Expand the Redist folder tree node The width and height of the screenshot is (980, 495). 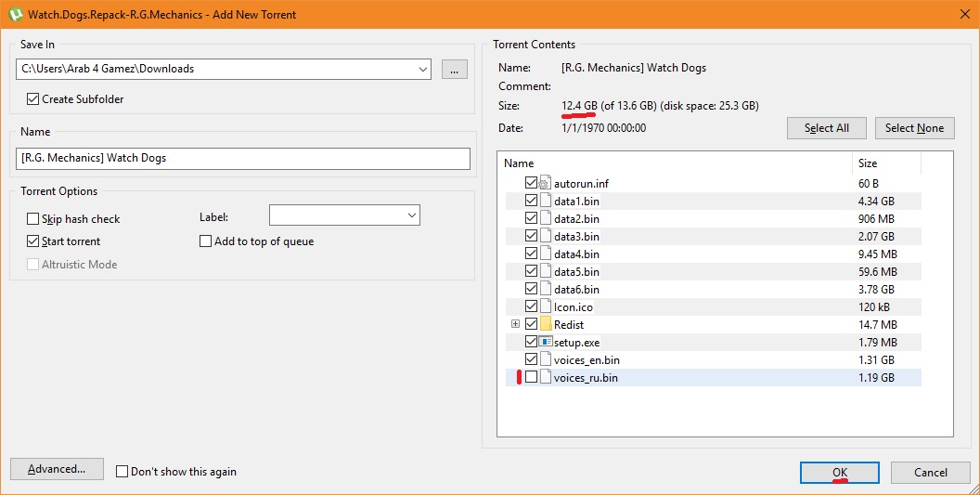[x=515, y=325]
